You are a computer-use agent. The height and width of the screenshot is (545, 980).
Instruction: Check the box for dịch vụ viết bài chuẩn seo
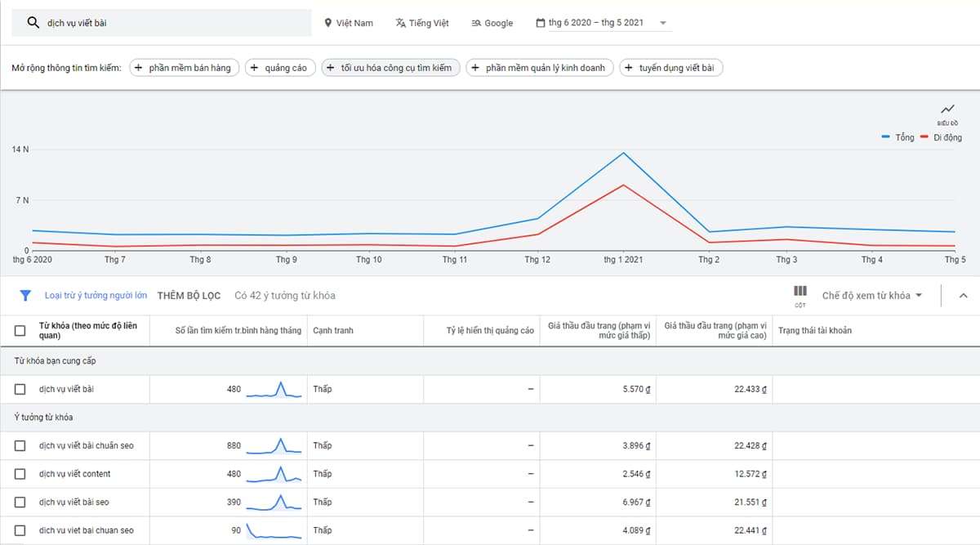tap(20, 445)
